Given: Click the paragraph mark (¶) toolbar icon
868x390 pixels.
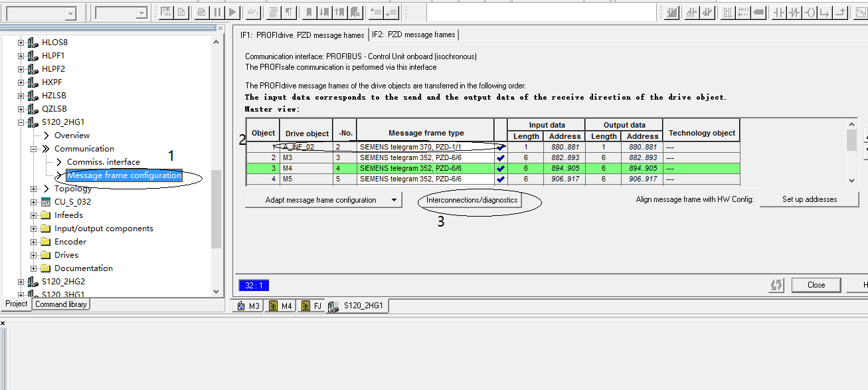Looking at the screenshot, I should coord(289,12).
